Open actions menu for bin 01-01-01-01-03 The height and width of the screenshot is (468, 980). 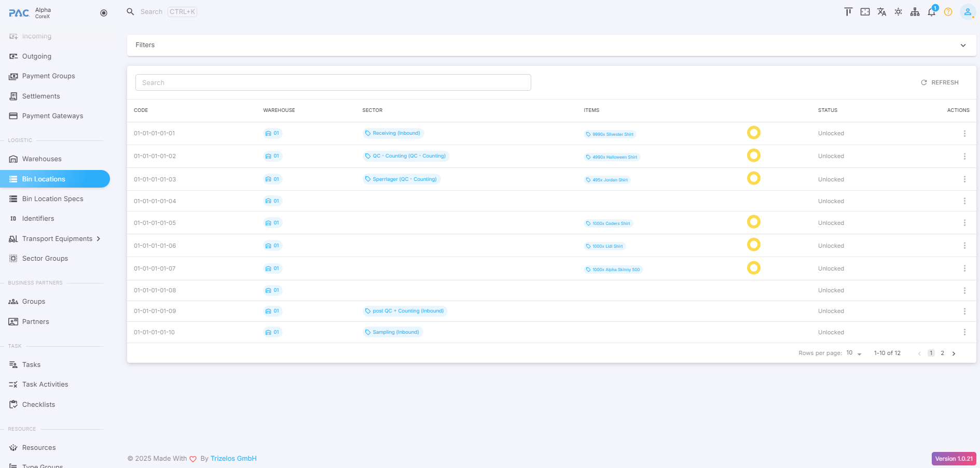point(964,179)
